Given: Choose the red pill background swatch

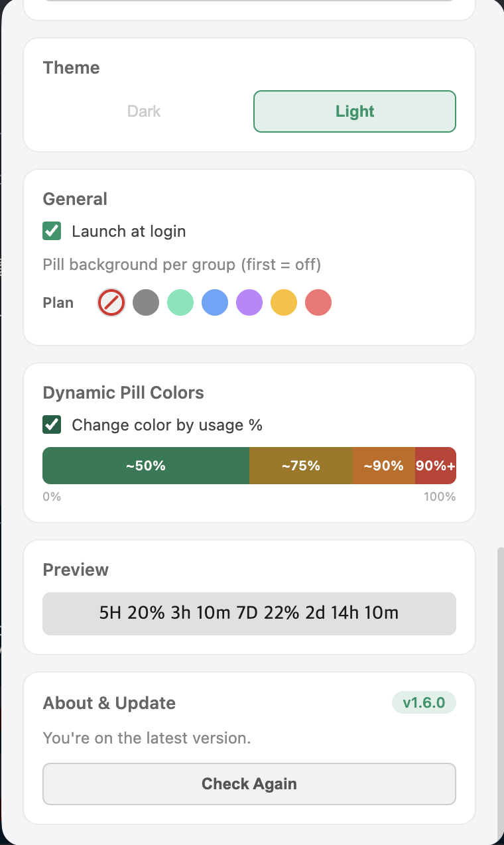Looking at the screenshot, I should (318, 303).
